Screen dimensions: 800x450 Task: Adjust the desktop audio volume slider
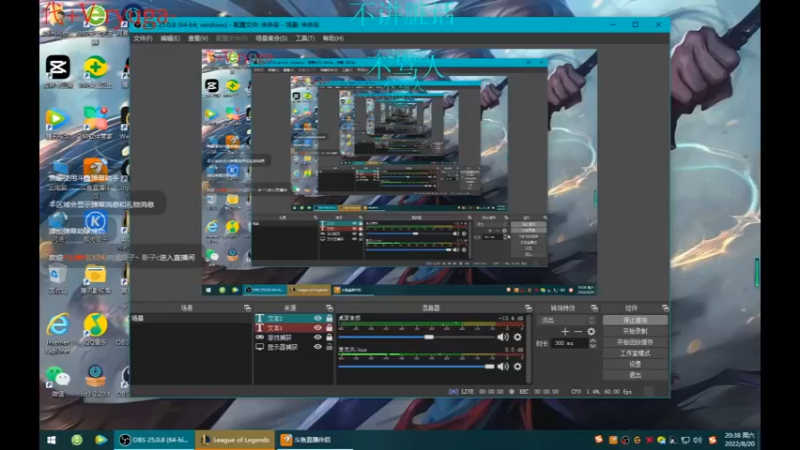tap(416, 337)
